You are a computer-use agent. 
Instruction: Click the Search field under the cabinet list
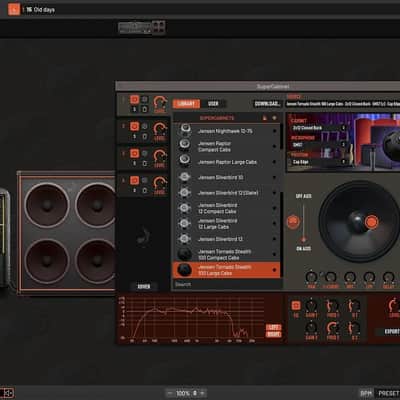click(227, 284)
